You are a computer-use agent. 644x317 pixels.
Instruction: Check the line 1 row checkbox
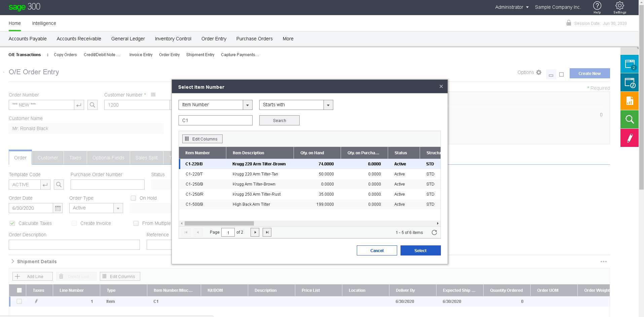[19, 301]
